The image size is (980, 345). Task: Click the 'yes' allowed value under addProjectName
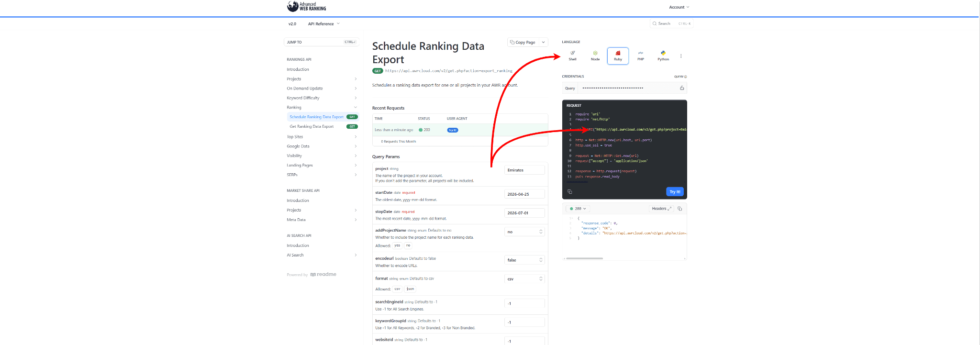[x=397, y=245]
